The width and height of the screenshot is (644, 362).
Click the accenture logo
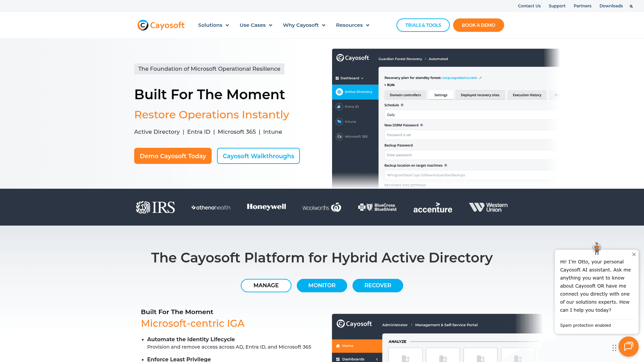click(x=433, y=207)
